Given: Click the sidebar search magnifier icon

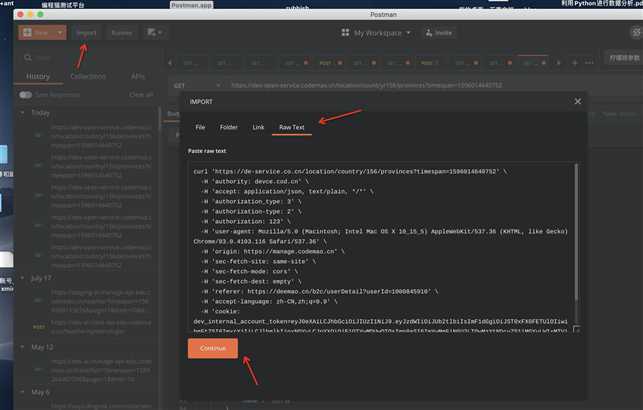Looking at the screenshot, I should (27, 58).
